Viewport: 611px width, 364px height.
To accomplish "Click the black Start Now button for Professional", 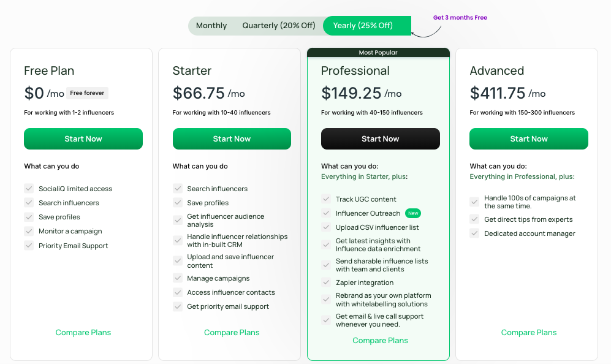I will 381,138.
